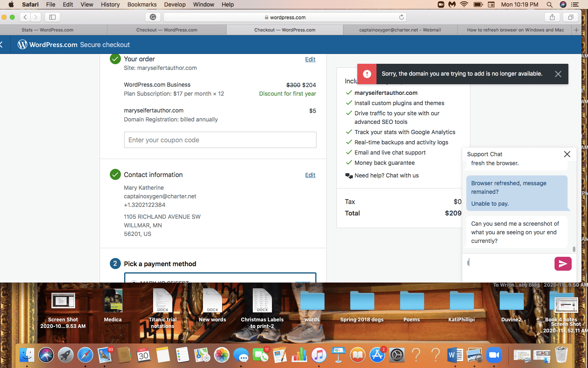Click the chat bubbles icon beside Need help
This screenshot has height=368, width=588.
click(349, 176)
